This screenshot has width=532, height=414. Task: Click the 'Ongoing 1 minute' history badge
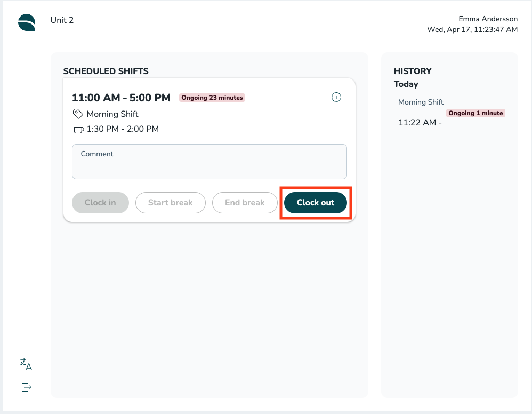475,113
